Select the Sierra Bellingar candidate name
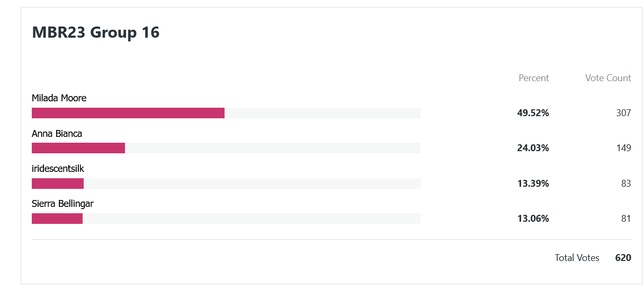This screenshot has width=644, height=287. click(62, 204)
